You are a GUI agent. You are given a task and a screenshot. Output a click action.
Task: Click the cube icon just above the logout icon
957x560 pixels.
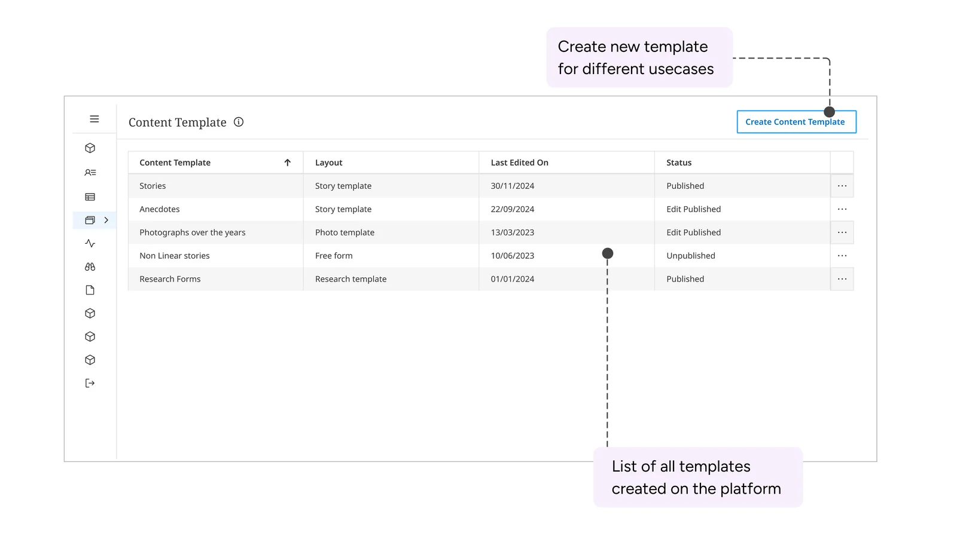90,360
